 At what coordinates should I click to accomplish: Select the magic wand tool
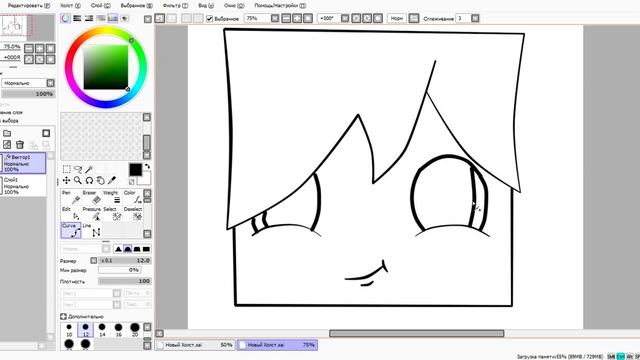89,169
